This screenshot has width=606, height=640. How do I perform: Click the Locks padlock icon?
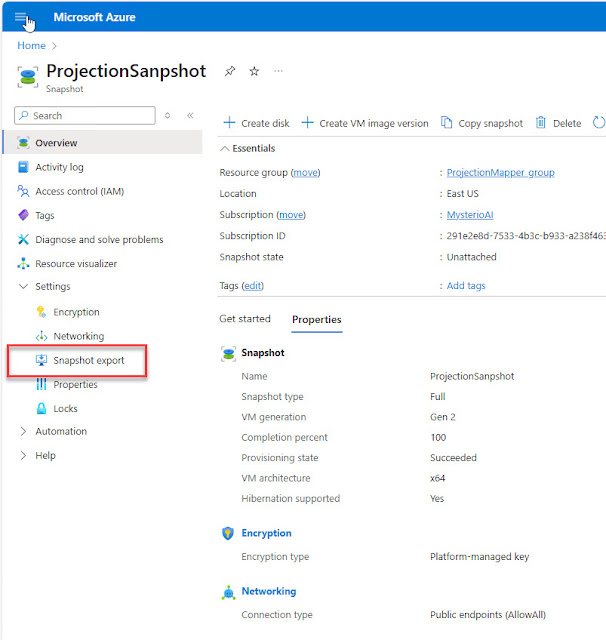(41, 408)
